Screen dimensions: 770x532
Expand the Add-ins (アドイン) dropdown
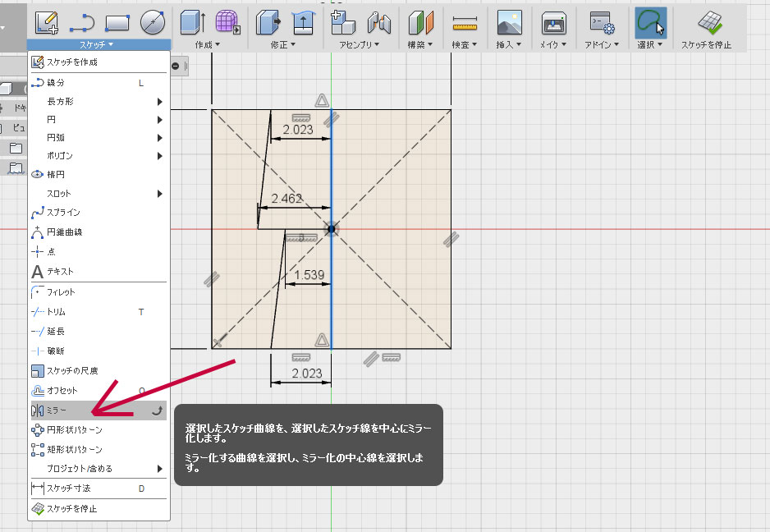602,44
